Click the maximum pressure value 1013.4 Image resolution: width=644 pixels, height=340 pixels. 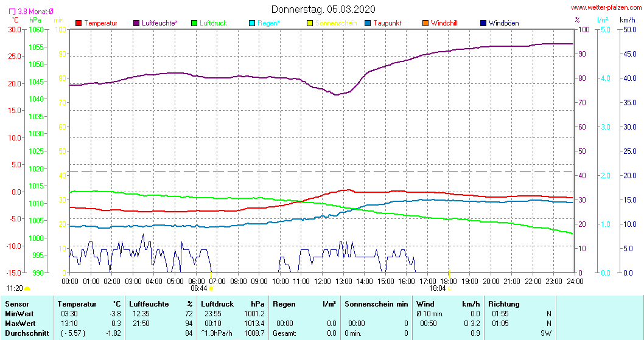tap(254, 324)
